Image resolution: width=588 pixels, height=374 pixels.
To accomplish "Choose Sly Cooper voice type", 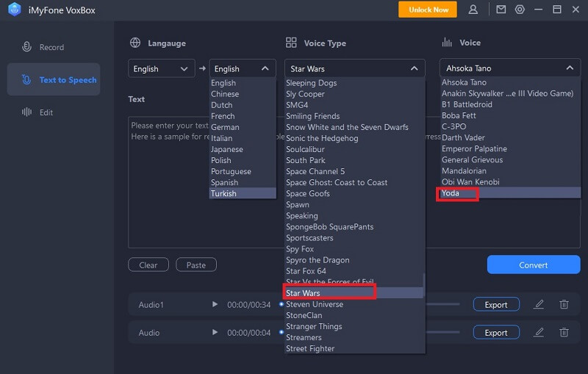I will [354, 94].
